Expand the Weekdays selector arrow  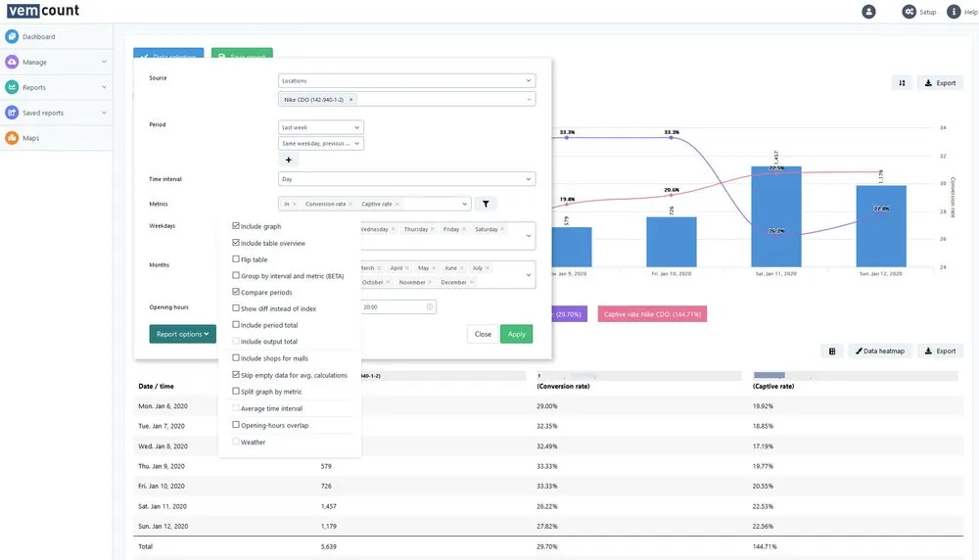click(529, 236)
